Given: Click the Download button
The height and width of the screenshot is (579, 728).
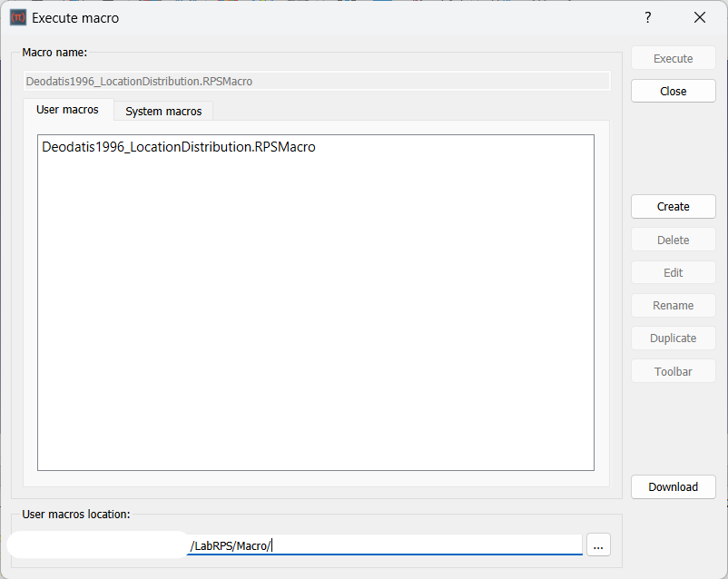Looking at the screenshot, I should [x=673, y=487].
